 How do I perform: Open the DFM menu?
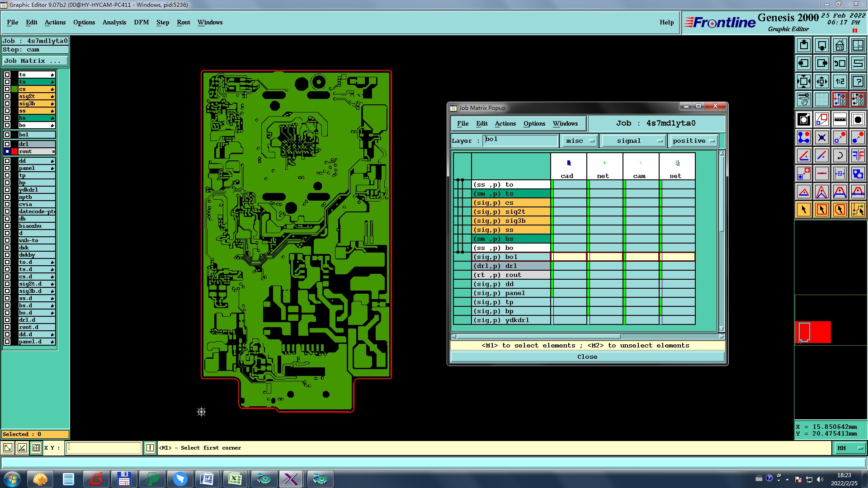(141, 22)
